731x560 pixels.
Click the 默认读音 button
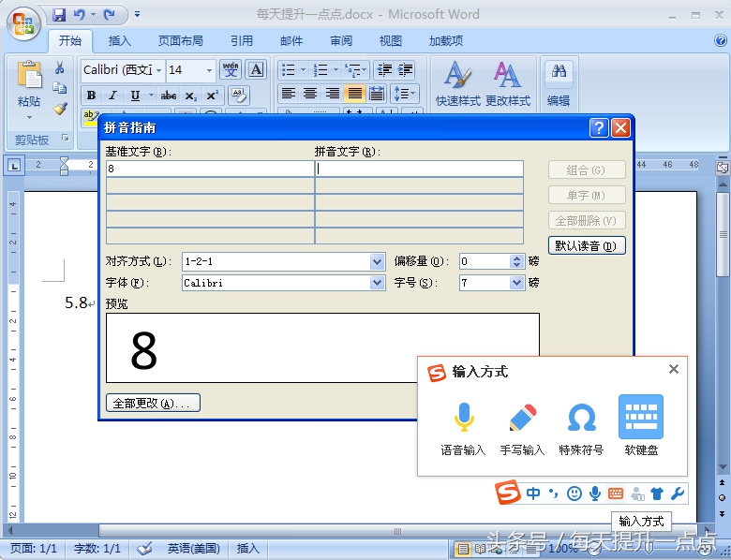[586, 246]
